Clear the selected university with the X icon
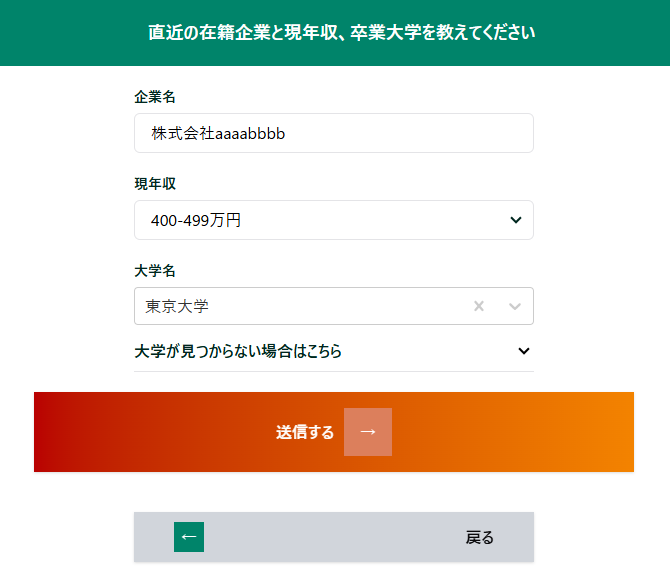 (479, 306)
